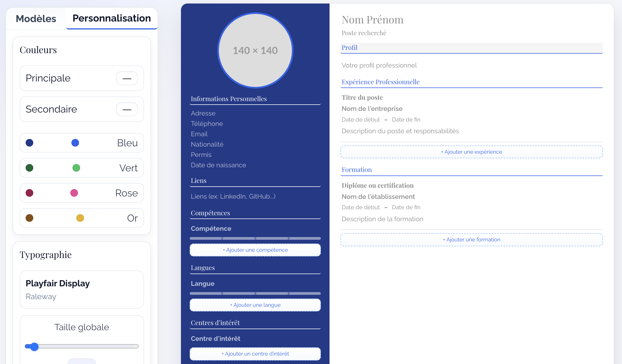Select the Vert color preset
Screen dimensions: 622x364
[81, 168]
